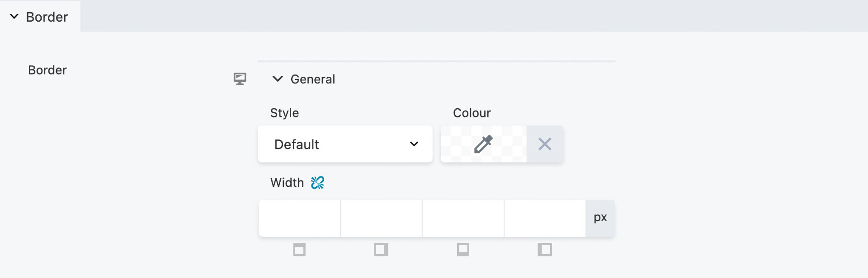Viewport: 868px width, 278px height.
Task: Click the px unit button
Action: pos(600,218)
